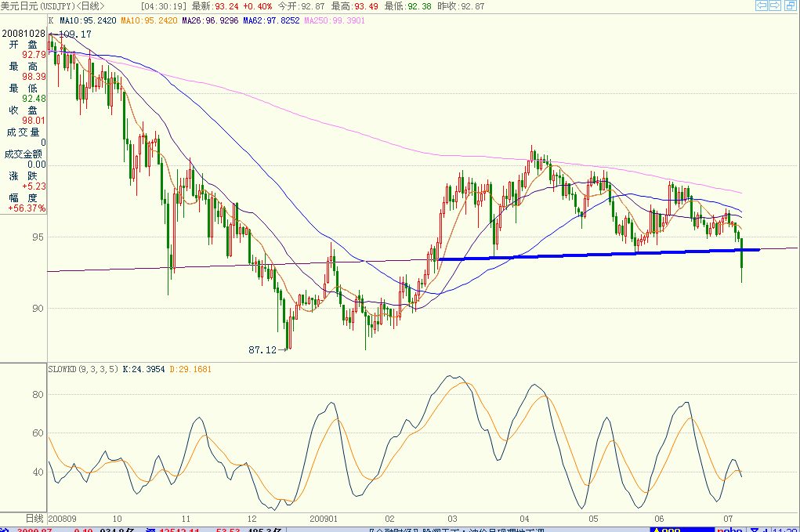
Task: Click the MA10:95.2420 blue indicator label
Action: (x=88, y=21)
